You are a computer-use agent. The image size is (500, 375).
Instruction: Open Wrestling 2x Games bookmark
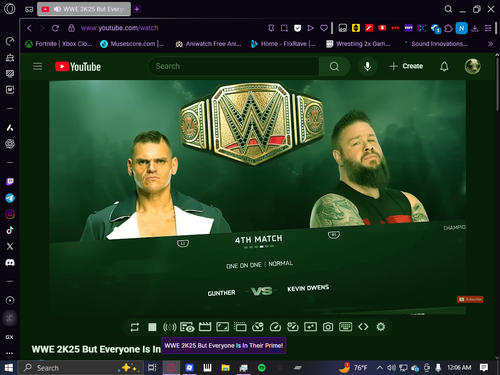(358, 44)
